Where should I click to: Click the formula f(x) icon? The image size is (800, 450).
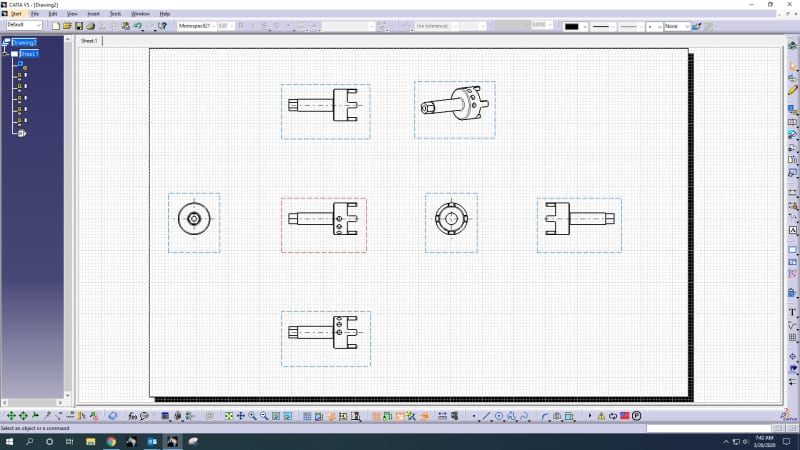click(132, 416)
